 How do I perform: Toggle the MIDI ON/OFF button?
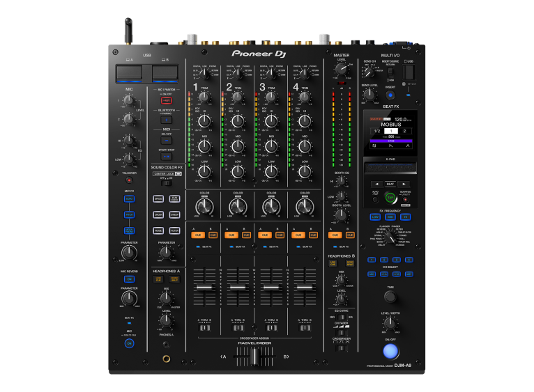pyautogui.click(x=166, y=140)
